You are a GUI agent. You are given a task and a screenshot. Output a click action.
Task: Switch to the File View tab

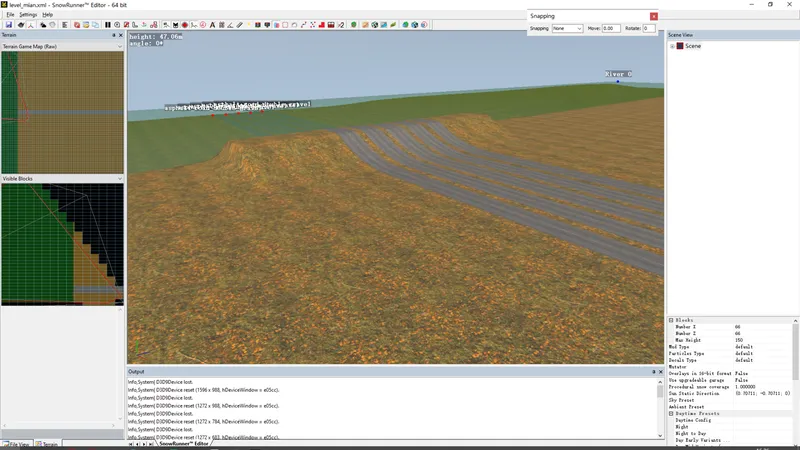(x=16, y=444)
